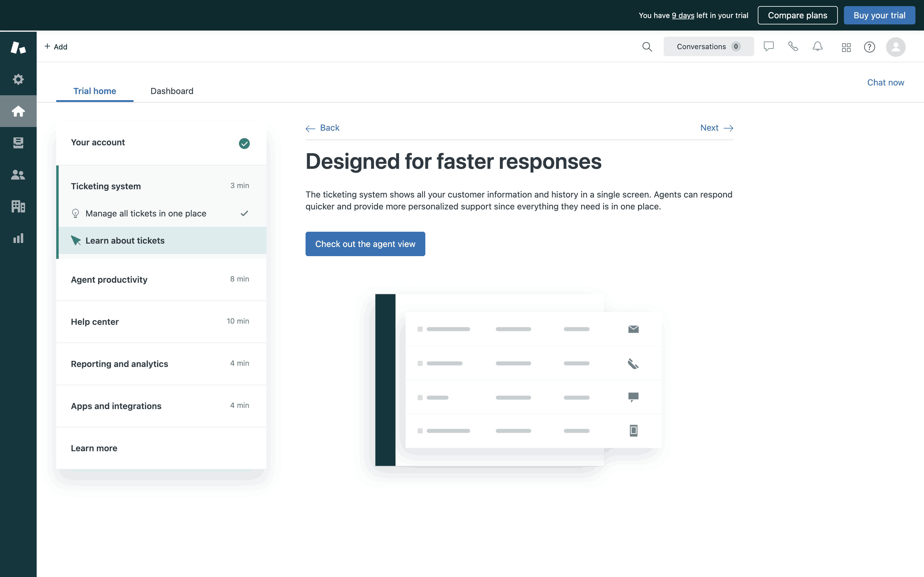Click checkmark next to Manage all tickets
The width and height of the screenshot is (924, 577).
pos(244,213)
